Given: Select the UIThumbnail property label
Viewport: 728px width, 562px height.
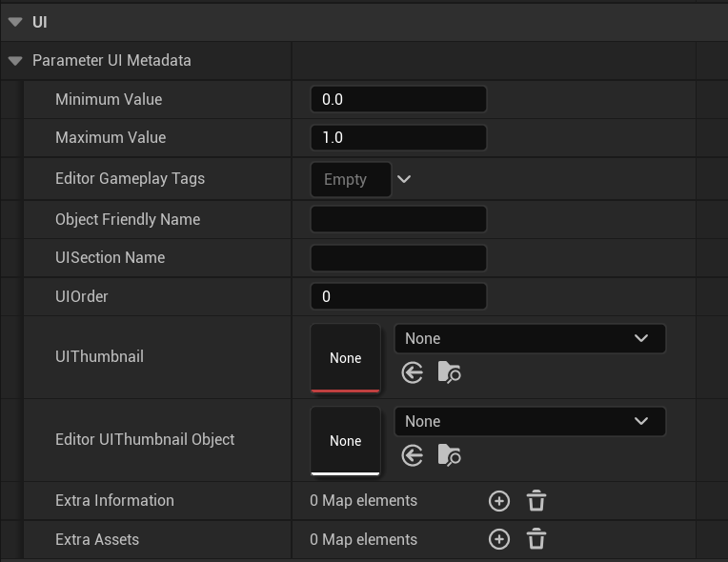Looking at the screenshot, I should (x=99, y=356).
